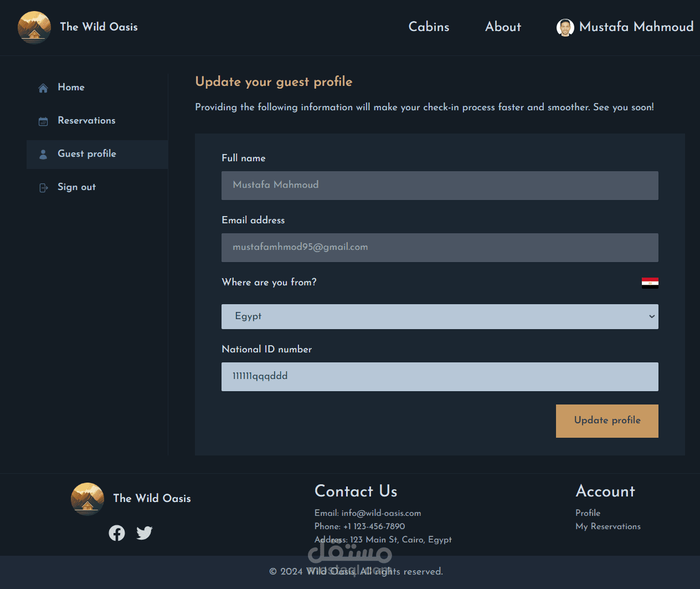Open the Facebook icon in footer

click(117, 533)
